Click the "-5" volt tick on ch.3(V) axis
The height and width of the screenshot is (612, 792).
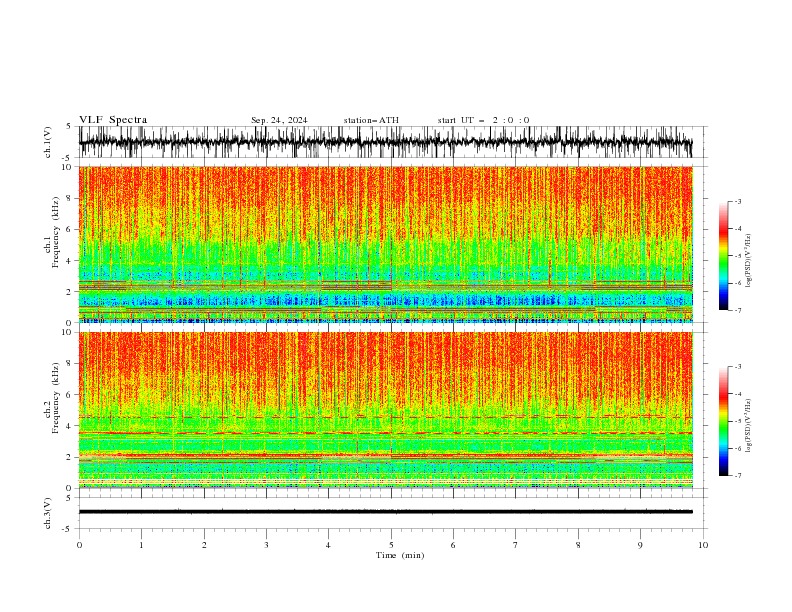point(67,529)
